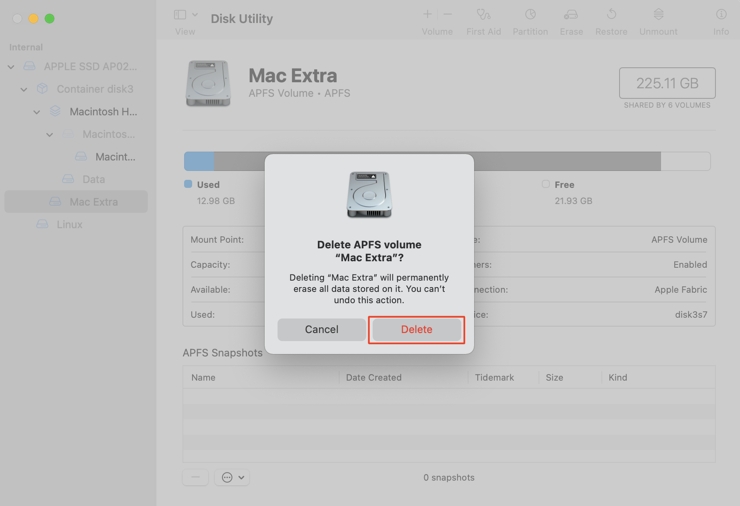
Task: Collapse the Macintosh H... volume group
Action: (36, 112)
